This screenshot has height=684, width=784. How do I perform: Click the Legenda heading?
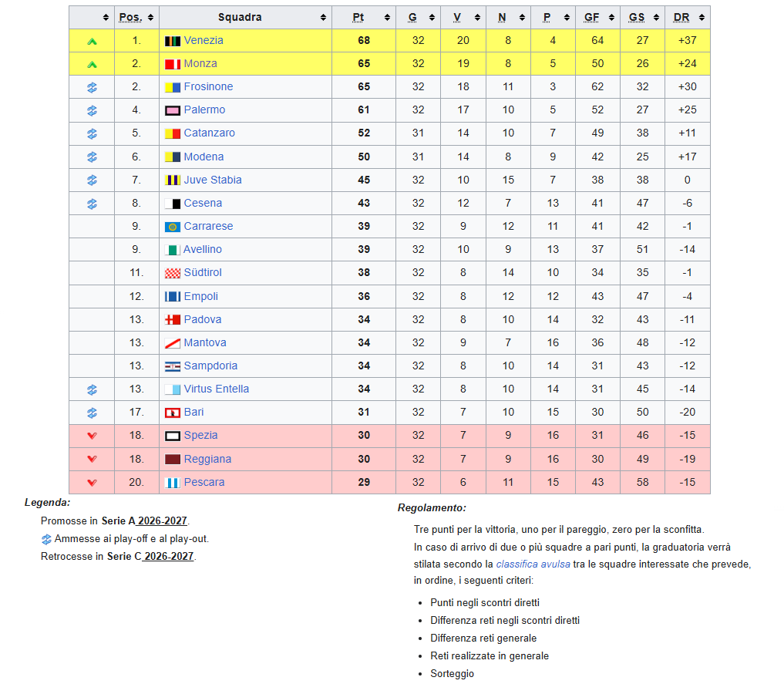coord(48,503)
